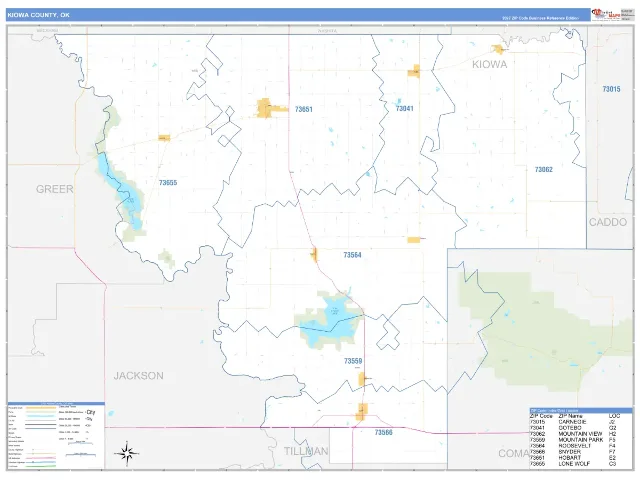
Task: Click grid location F7 in the index table
Action: [x=612, y=452]
